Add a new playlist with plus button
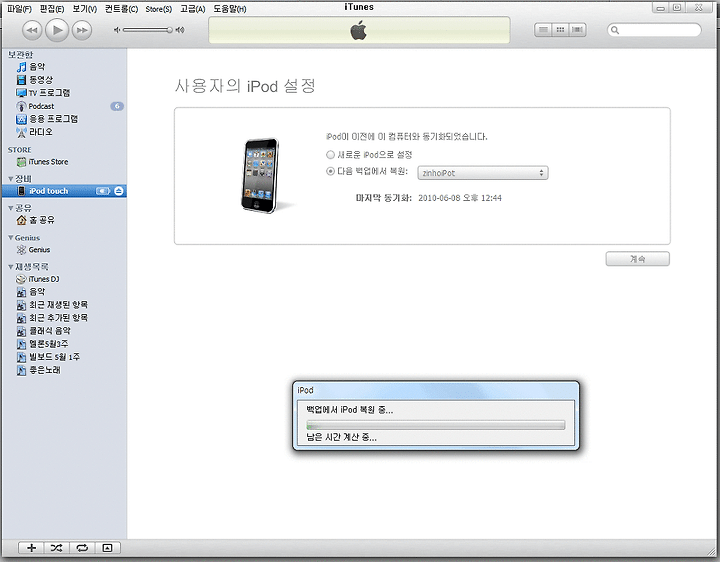The height and width of the screenshot is (562, 720). [31, 548]
